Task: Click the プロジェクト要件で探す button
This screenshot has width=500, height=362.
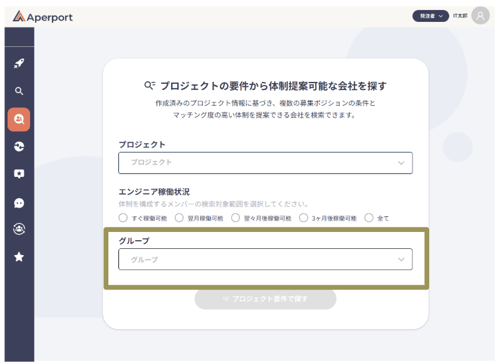Action: coord(265,299)
